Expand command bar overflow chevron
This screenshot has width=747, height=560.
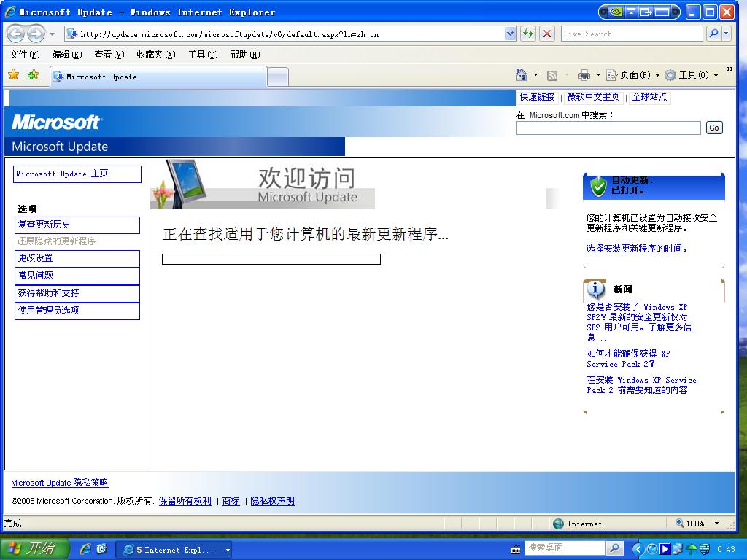point(729,70)
